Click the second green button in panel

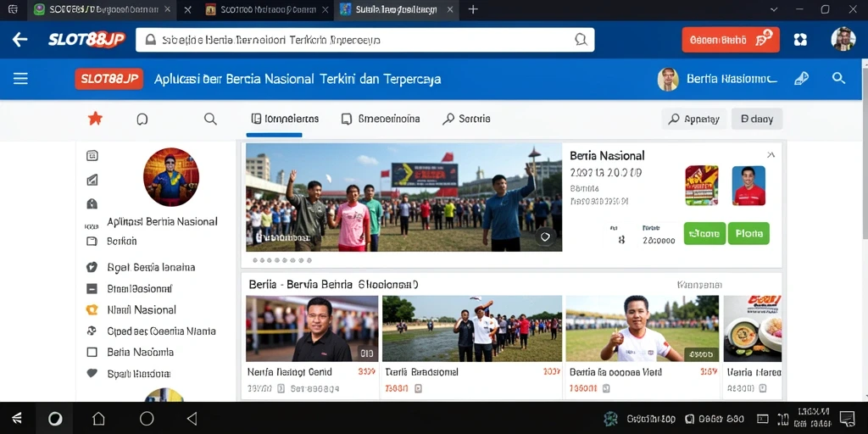tap(748, 234)
